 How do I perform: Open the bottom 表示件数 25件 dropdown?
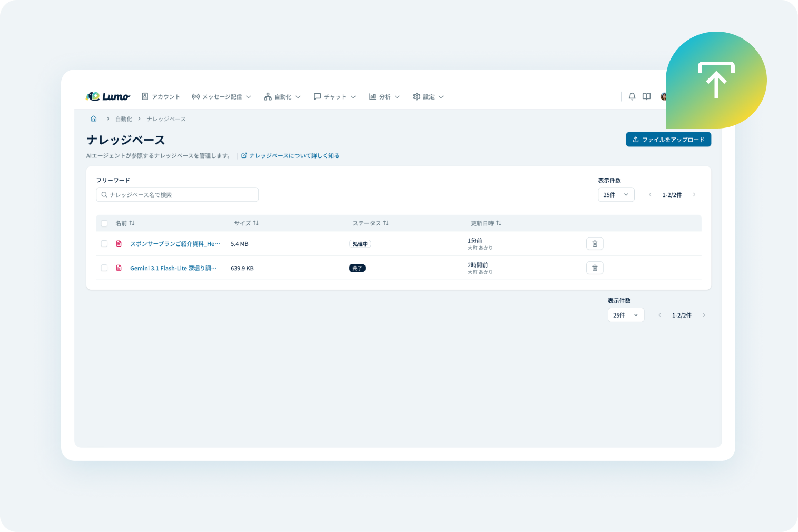click(626, 315)
